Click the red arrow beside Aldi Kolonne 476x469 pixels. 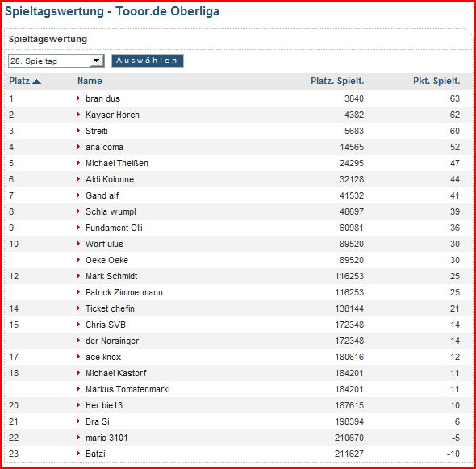click(78, 178)
